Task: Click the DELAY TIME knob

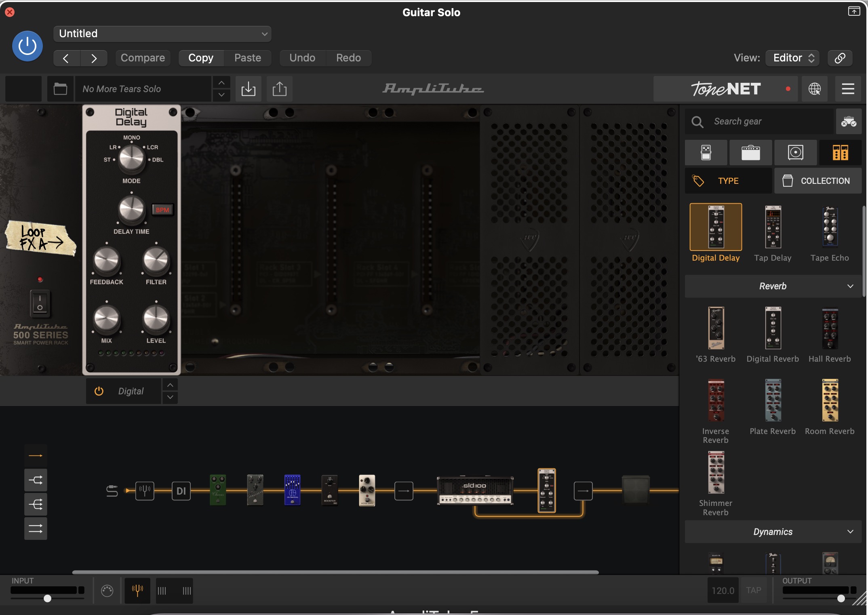Action: click(x=131, y=209)
